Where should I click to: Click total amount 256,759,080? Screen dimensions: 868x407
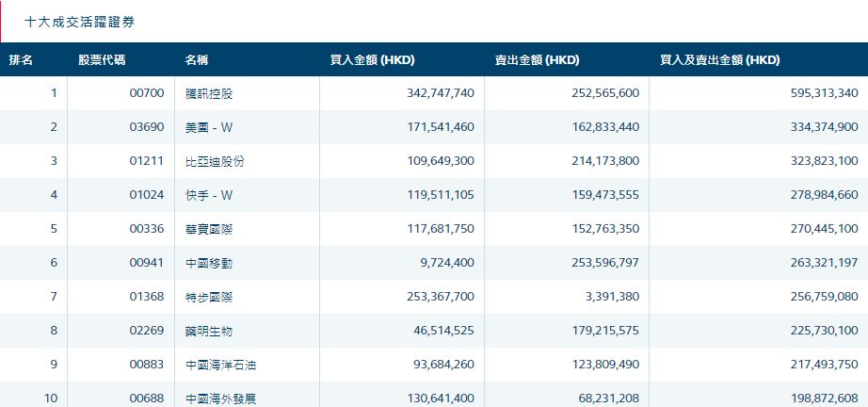825,297
